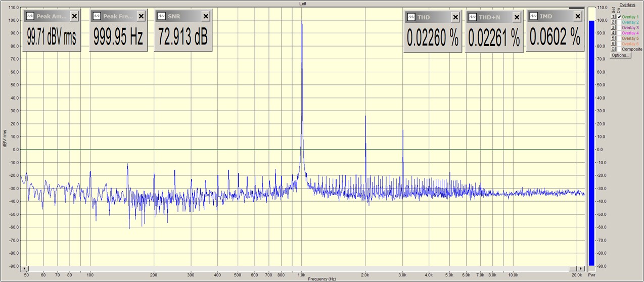Image resolution: width=644 pixels, height=282 pixels.
Task: Set overlay 6 with the '6' button
Action: pyautogui.click(x=613, y=43)
